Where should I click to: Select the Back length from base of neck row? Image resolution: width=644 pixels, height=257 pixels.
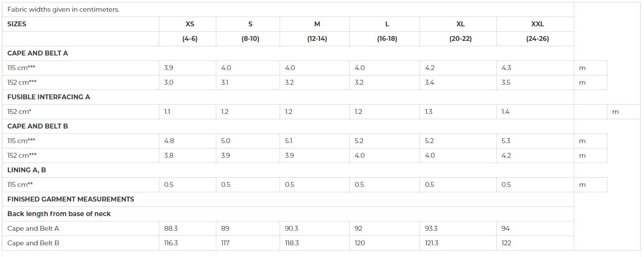288,214
